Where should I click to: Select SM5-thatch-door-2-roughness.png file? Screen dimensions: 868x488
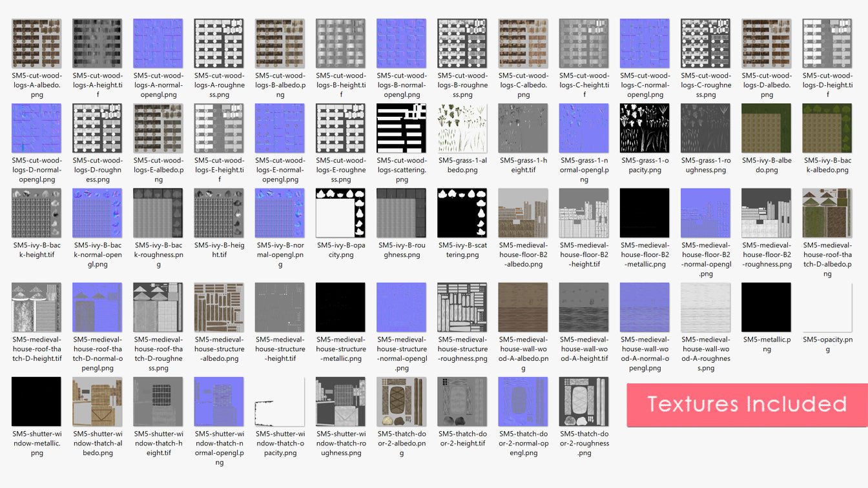tap(584, 402)
